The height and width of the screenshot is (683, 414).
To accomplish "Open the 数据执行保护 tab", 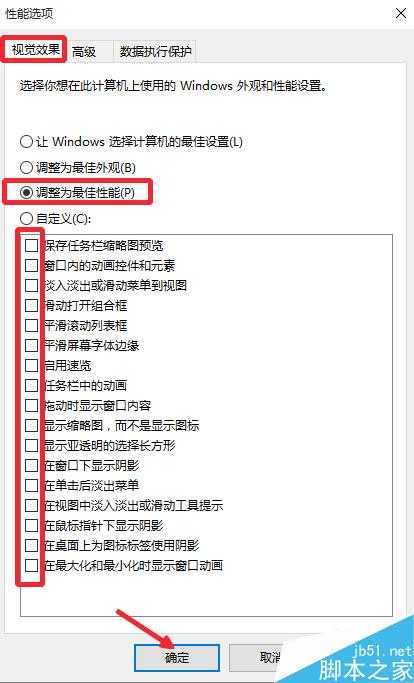I will (155, 51).
